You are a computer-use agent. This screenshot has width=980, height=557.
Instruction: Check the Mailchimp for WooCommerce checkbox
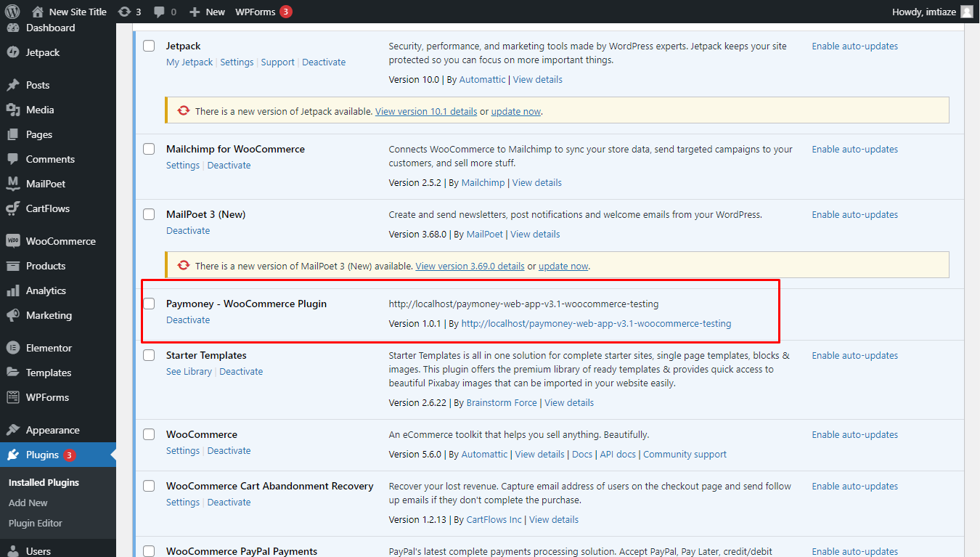(x=149, y=149)
